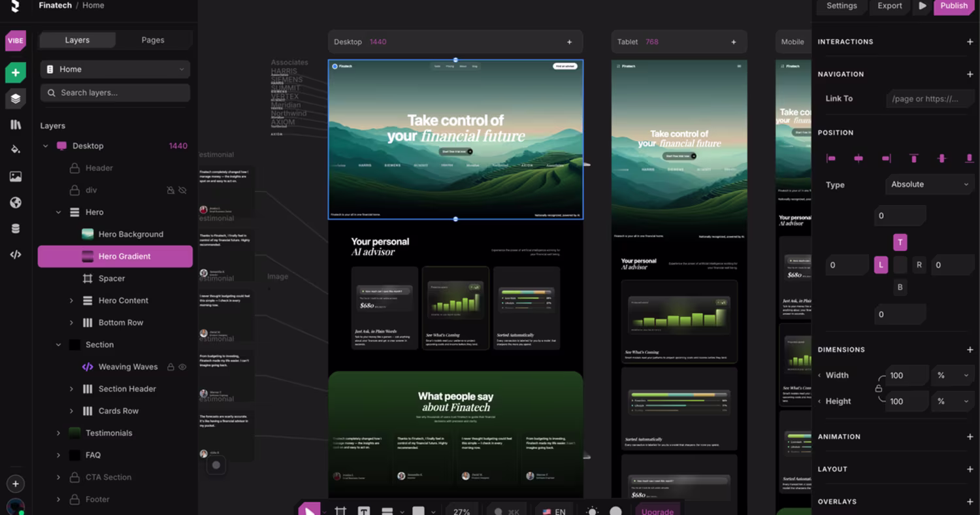Align right edge in Position section
The height and width of the screenshot is (515, 980).
point(886,158)
